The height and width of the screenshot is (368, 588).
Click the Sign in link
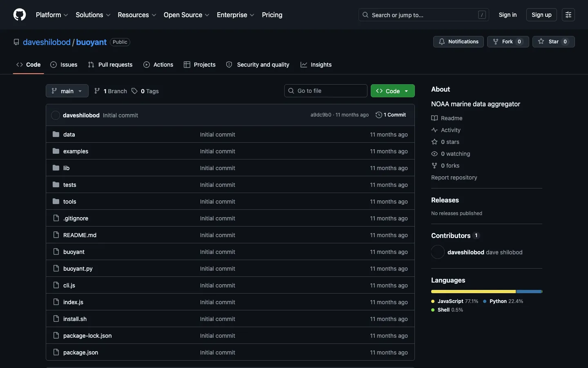508,15
